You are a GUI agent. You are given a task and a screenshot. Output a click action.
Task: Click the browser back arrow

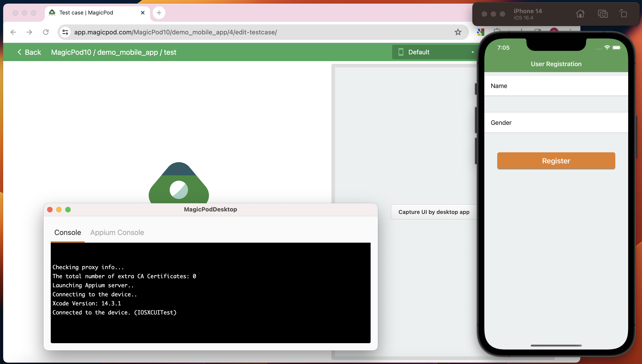[x=13, y=32]
